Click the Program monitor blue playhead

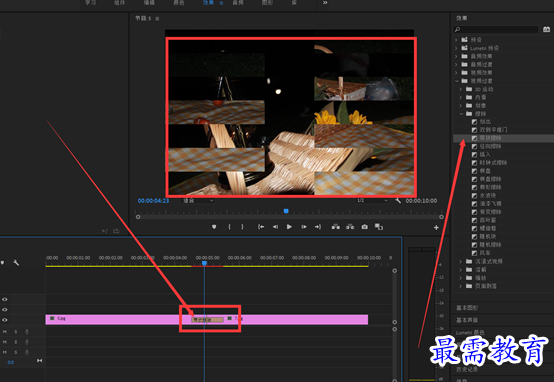[286, 211]
